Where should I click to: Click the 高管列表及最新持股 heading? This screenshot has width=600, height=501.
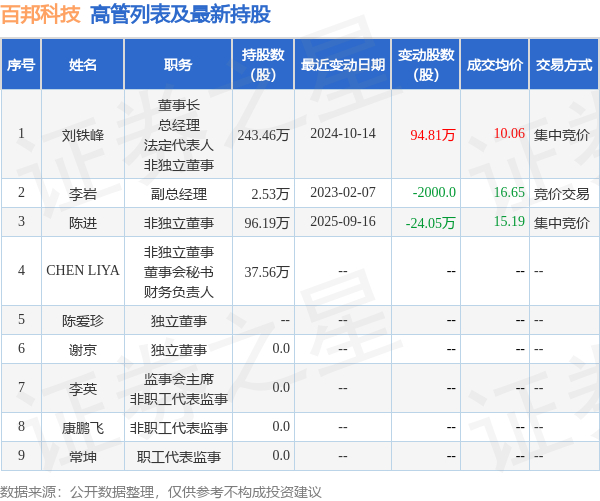coord(180,15)
